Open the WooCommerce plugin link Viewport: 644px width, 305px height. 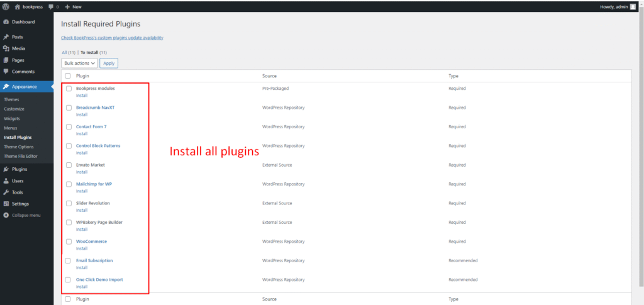pyautogui.click(x=92, y=241)
